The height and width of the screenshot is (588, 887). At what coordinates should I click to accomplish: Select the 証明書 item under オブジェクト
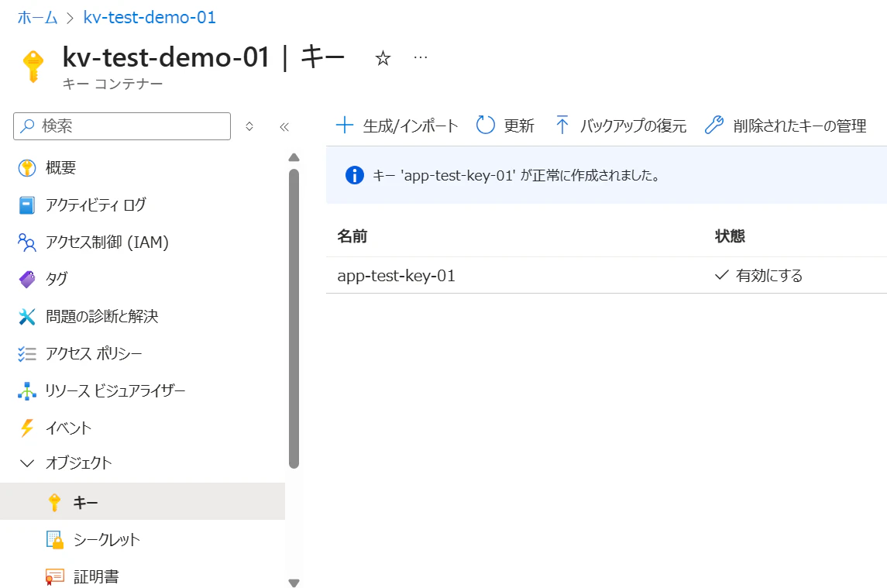pyautogui.click(x=143, y=576)
